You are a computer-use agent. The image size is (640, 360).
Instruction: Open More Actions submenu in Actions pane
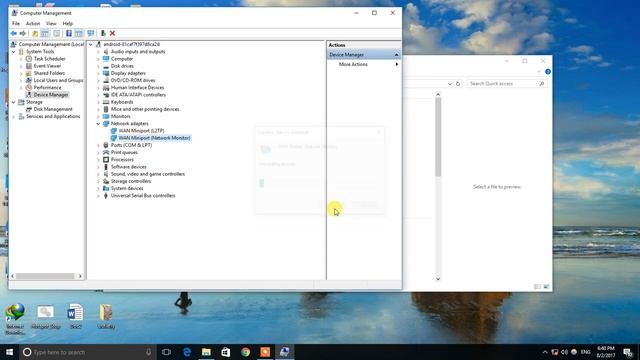coord(353,64)
